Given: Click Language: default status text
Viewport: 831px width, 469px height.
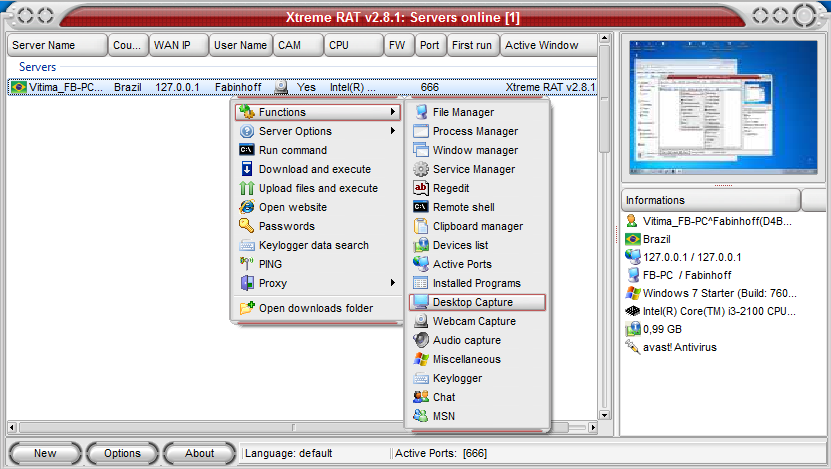Looking at the screenshot, I should pos(288,453).
